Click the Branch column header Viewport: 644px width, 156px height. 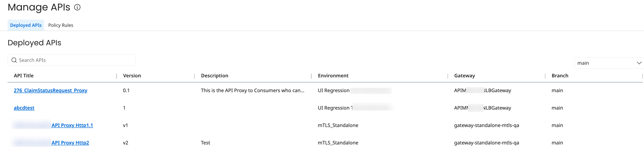(560, 75)
